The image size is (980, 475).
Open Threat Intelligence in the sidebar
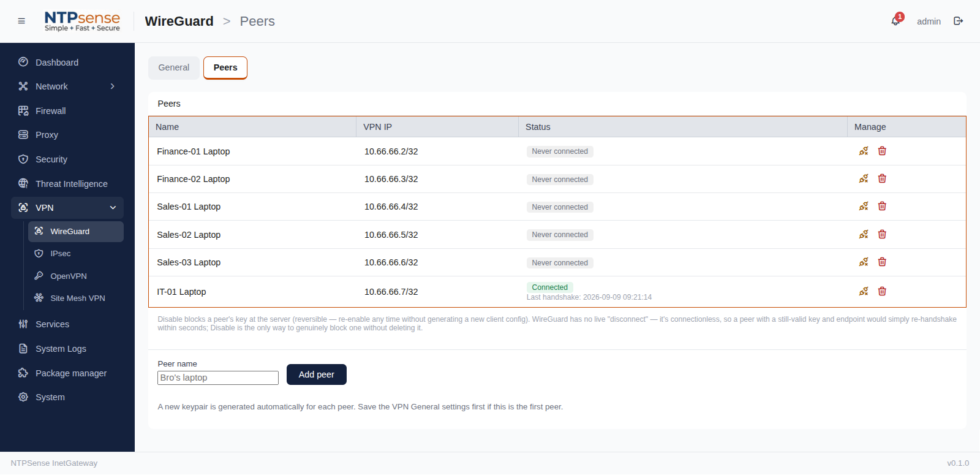(x=67, y=184)
